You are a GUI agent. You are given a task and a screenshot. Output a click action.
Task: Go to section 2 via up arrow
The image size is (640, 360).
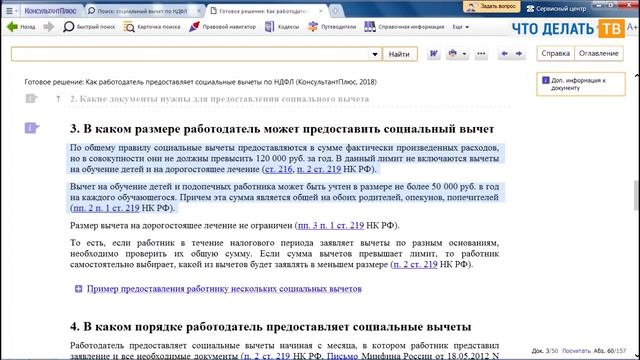point(58,99)
